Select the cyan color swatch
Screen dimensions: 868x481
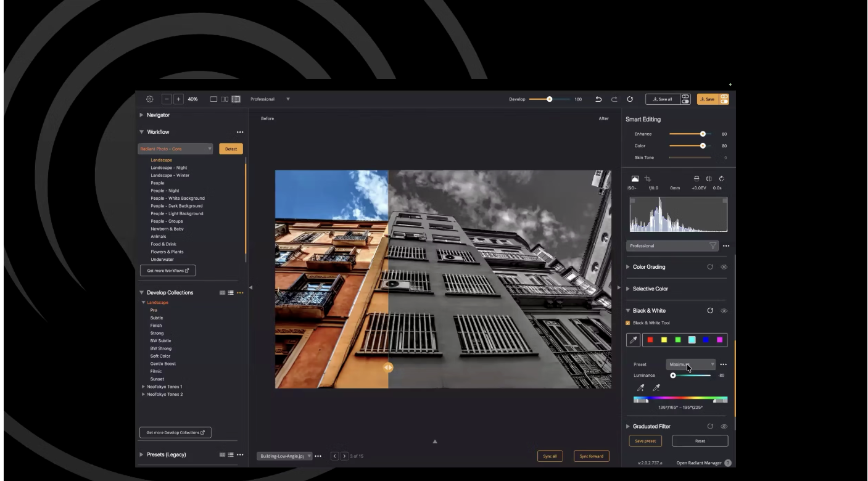point(692,340)
